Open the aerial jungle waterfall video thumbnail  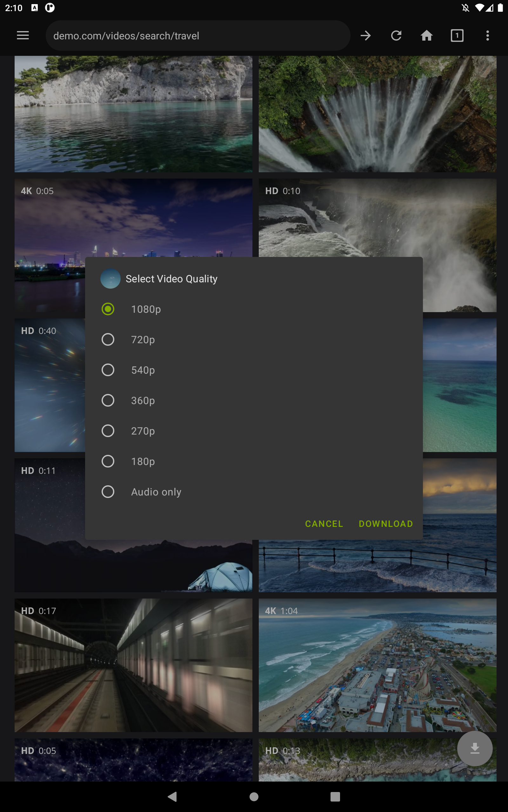(377, 114)
